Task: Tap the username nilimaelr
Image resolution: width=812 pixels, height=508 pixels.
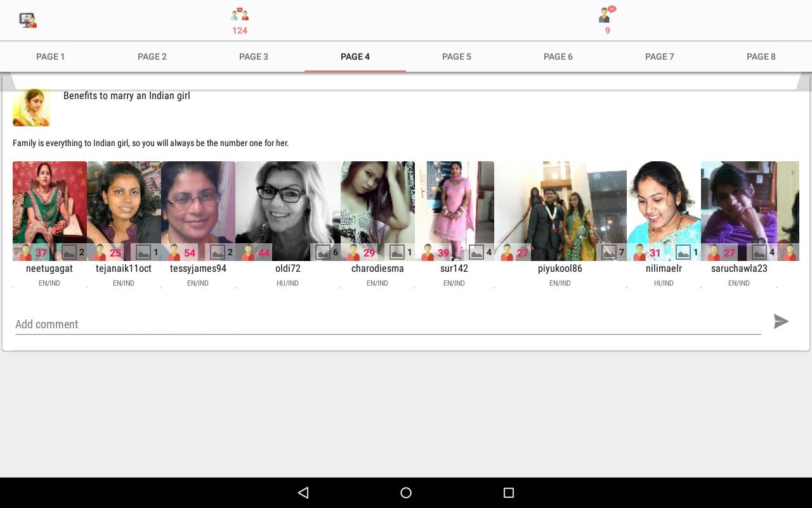Action: 664,269
